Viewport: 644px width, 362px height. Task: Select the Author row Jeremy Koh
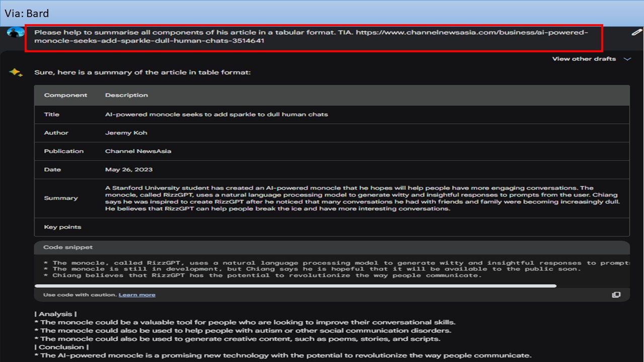click(332, 133)
